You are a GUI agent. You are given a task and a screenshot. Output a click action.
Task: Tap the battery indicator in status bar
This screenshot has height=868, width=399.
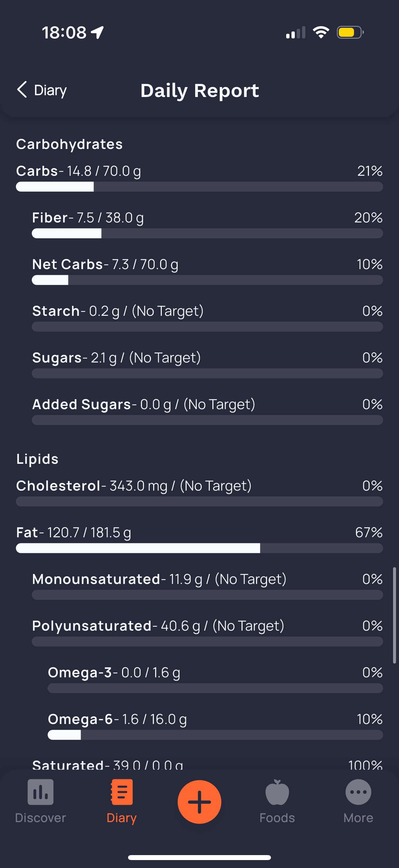350,32
